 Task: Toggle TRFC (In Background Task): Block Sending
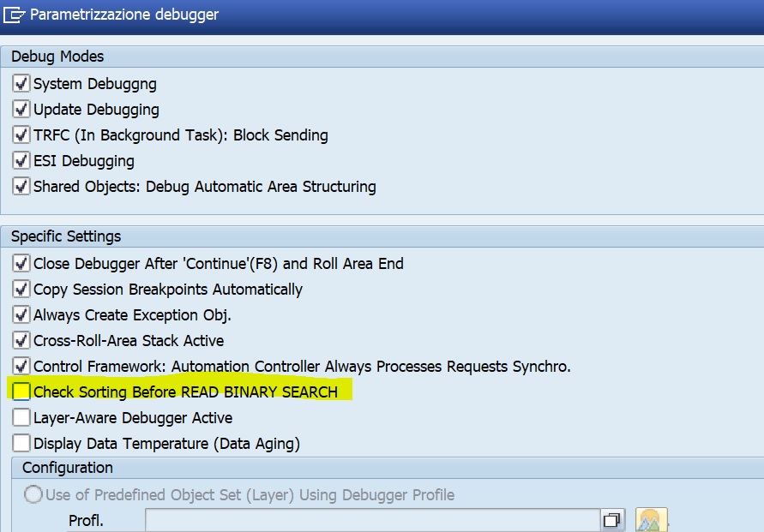click(20, 134)
